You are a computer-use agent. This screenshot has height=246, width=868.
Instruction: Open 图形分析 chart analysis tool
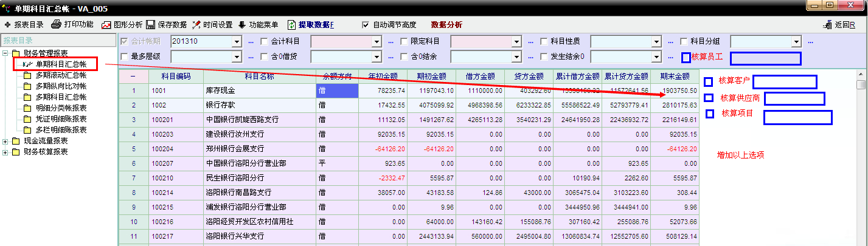click(106, 25)
